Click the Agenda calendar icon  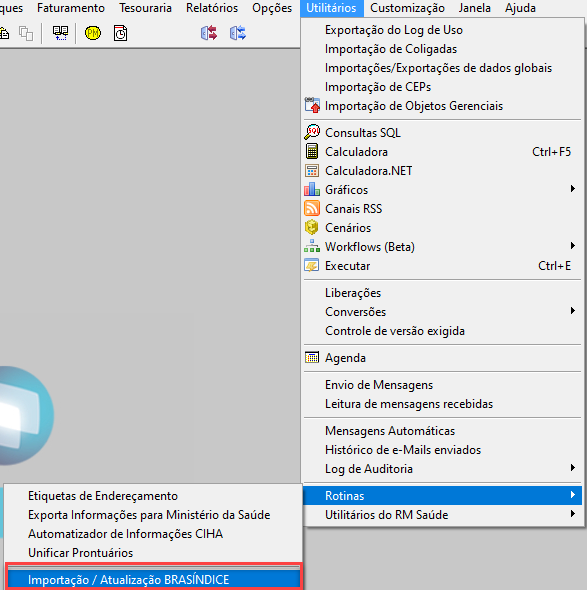pos(312,357)
